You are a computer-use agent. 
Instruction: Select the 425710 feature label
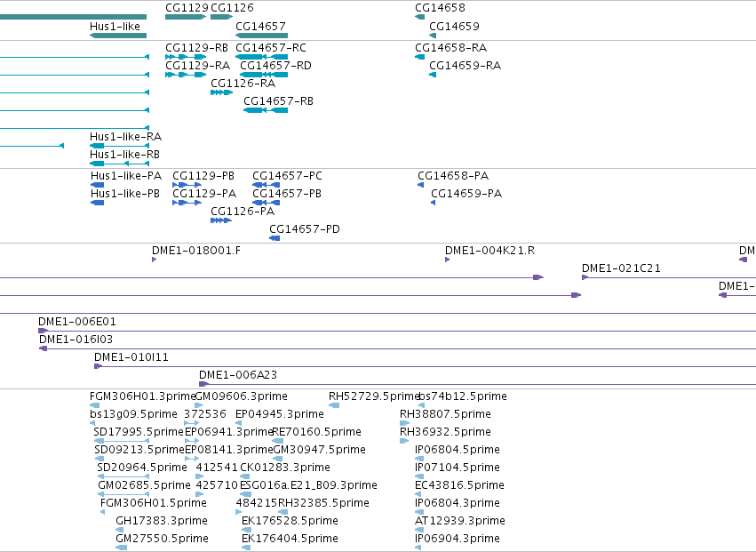[x=217, y=486]
